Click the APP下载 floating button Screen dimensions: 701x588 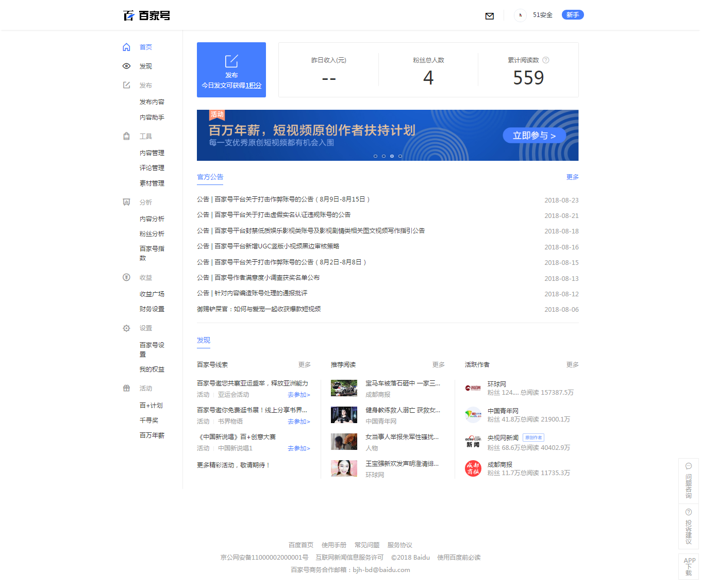689,566
